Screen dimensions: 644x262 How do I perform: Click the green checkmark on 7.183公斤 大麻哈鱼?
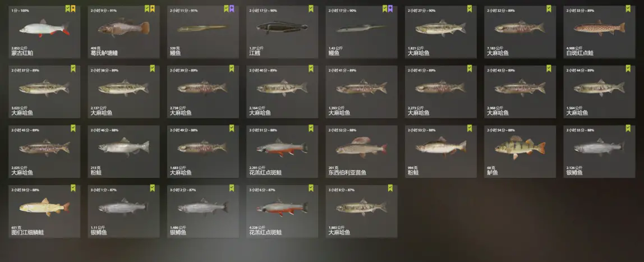549,8
